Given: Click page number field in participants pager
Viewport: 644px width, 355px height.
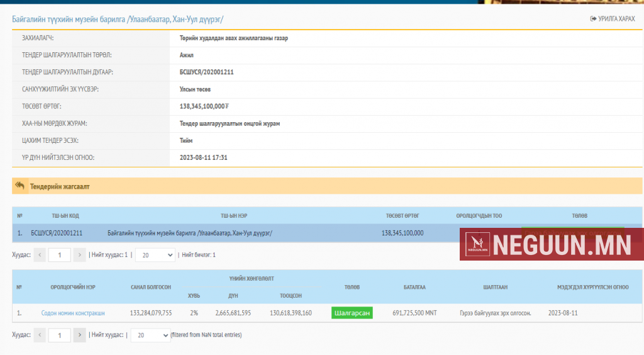Looking at the screenshot, I should [59, 335].
